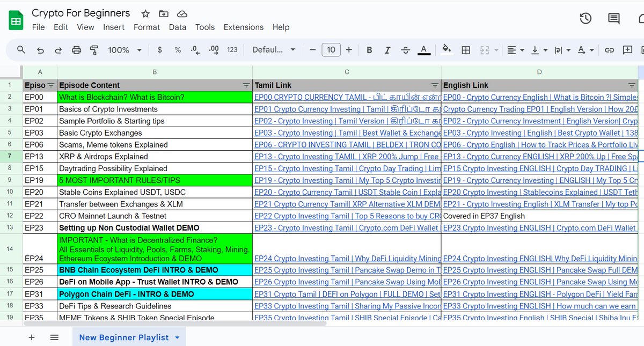The height and width of the screenshot is (346, 644).
Task: Redo the last action
Action: [58, 50]
